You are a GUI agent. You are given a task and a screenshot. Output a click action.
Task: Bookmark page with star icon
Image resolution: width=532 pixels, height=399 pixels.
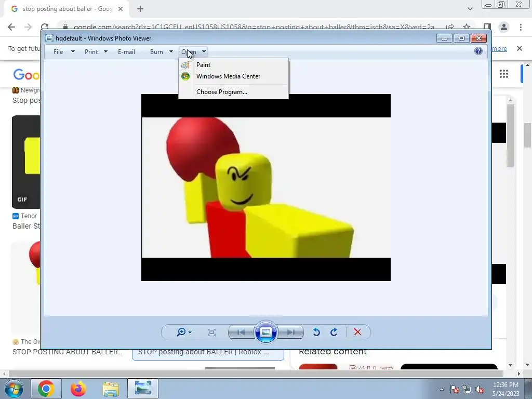point(467,27)
